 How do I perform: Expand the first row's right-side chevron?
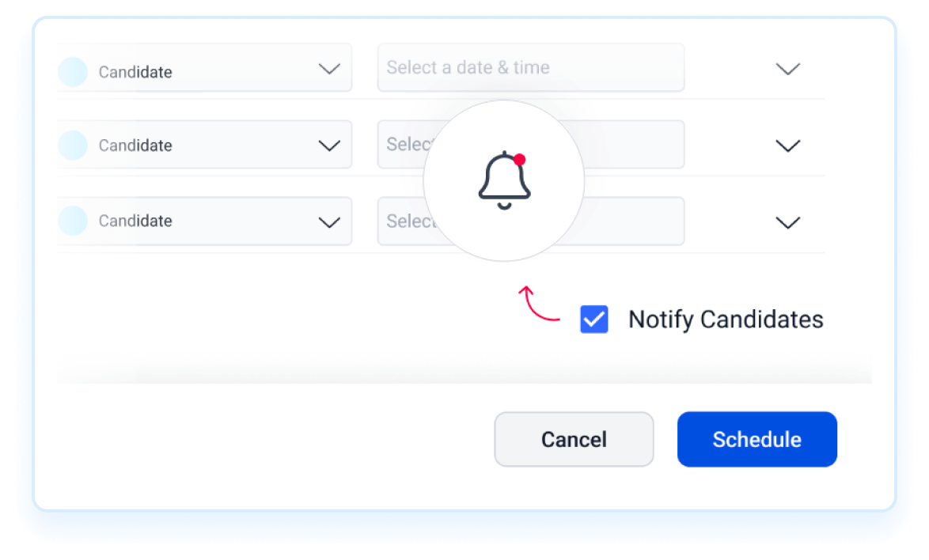tap(788, 70)
